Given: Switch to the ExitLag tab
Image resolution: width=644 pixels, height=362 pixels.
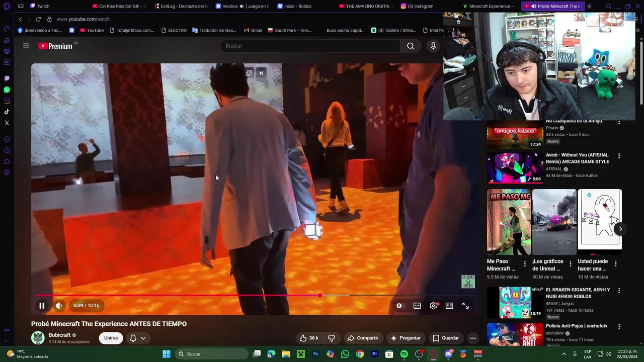Looking at the screenshot, I should [181, 6].
